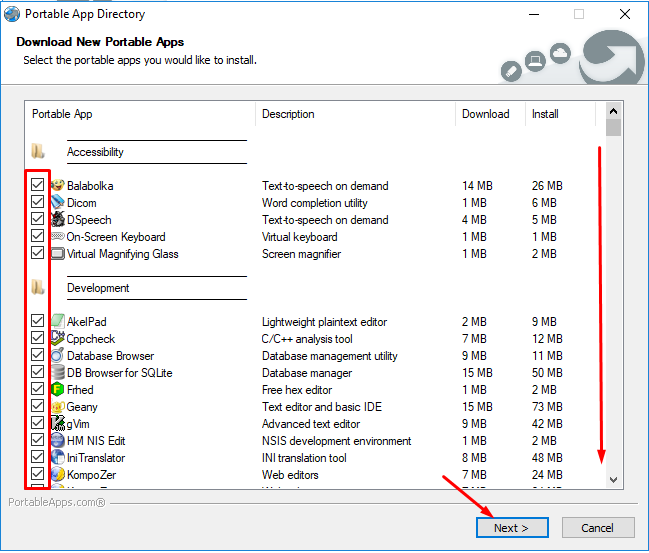Click the Frhed hex editor icon

coord(58,389)
